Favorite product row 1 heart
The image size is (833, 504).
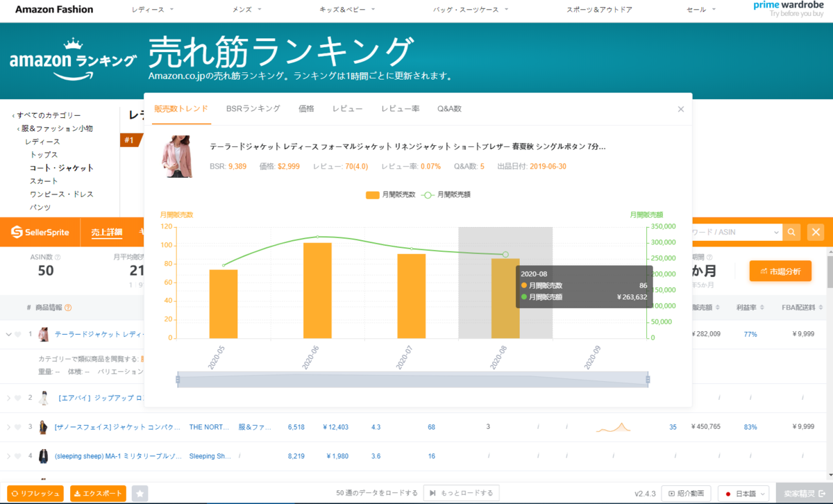tap(18, 334)
